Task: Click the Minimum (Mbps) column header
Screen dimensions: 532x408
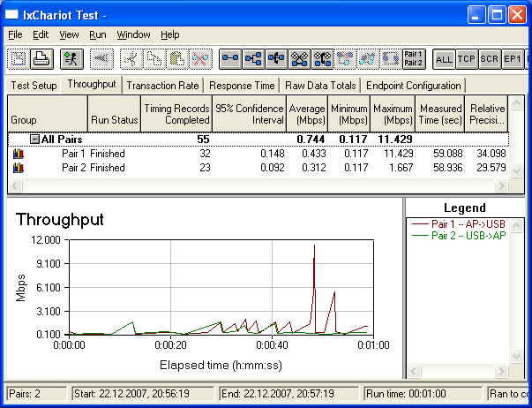Action: click(349, 114)
